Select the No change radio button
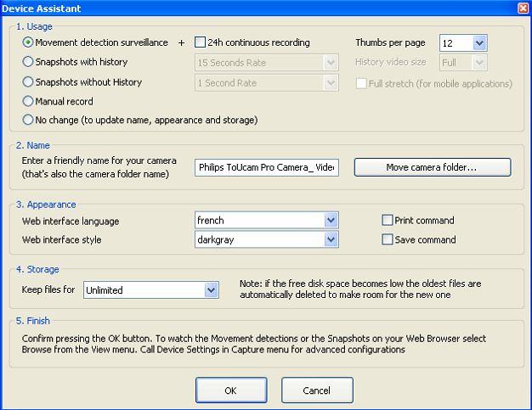This screenshot has height=410, width=532. (x=29, y=121)
